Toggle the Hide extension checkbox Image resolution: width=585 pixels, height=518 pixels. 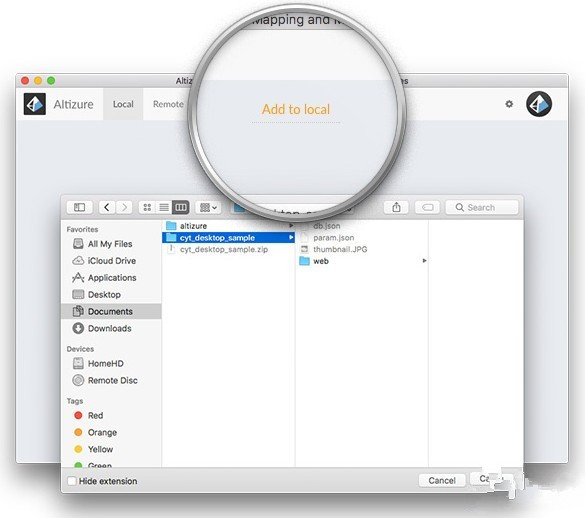click(x=72, y=481)
